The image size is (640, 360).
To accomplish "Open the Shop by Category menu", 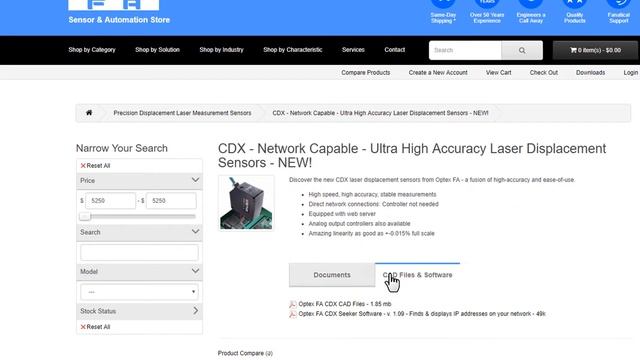I will coord(92,50).
